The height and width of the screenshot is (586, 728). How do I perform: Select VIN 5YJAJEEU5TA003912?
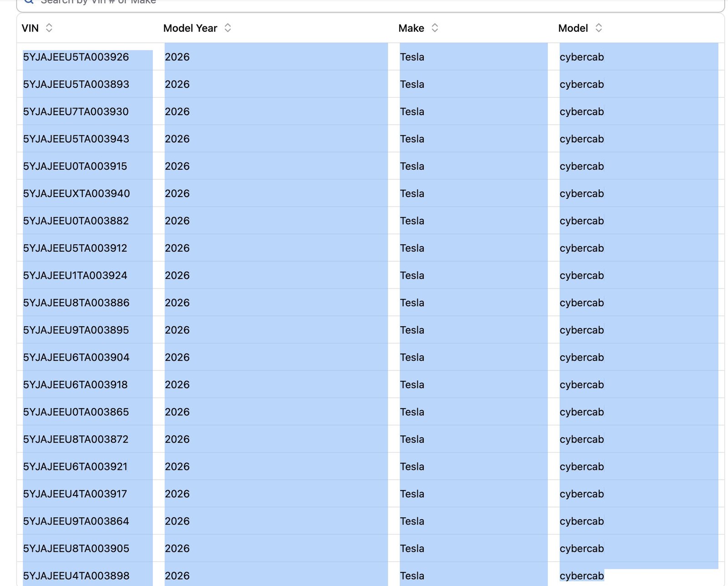(x=75, y=248)
